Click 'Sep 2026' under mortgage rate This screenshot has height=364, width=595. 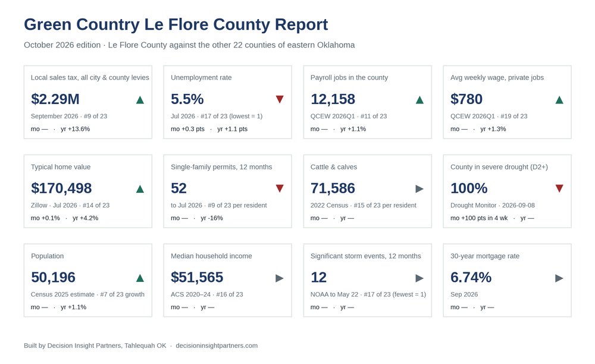click(464, 294)
